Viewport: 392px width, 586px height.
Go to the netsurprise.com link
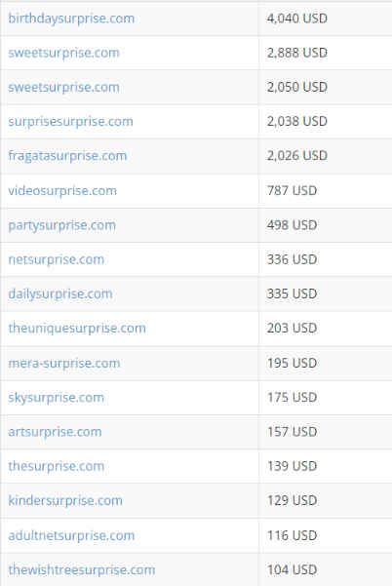coord(56,259)
